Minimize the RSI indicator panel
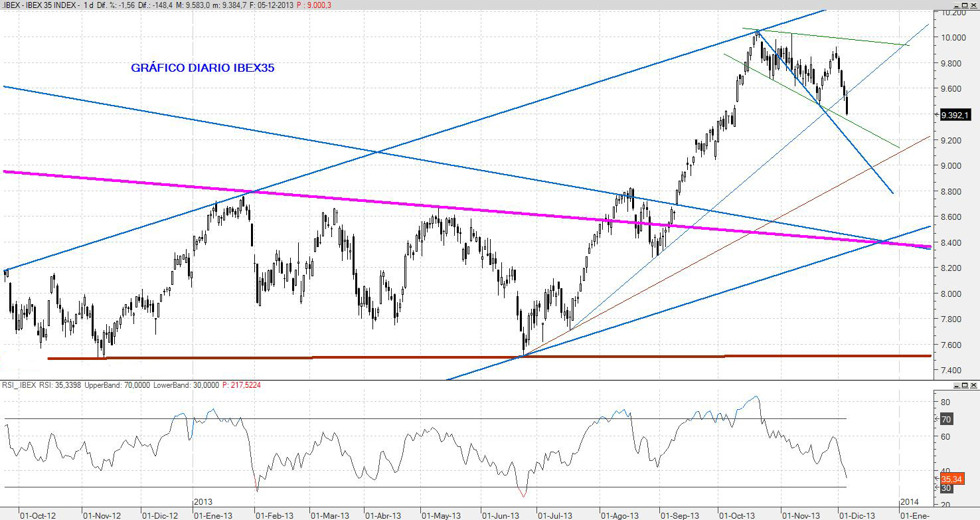The image size is (980, 520). (x=957, y=385)
